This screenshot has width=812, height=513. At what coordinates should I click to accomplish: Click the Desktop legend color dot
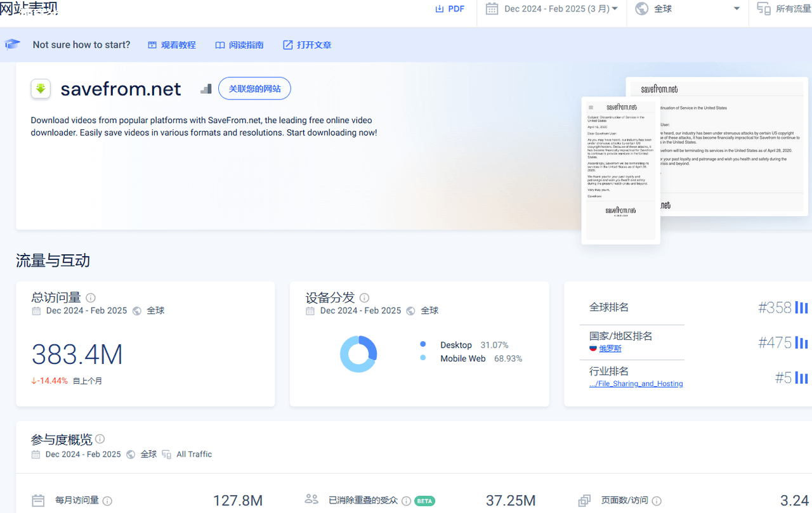[423, 344]
